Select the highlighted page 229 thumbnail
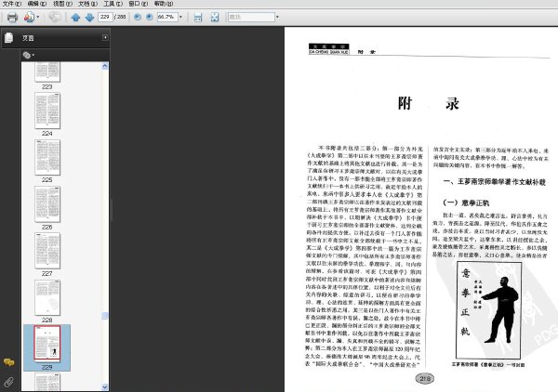Image resolution: width=558 pixels, height=392 pixels. [47, 344]
